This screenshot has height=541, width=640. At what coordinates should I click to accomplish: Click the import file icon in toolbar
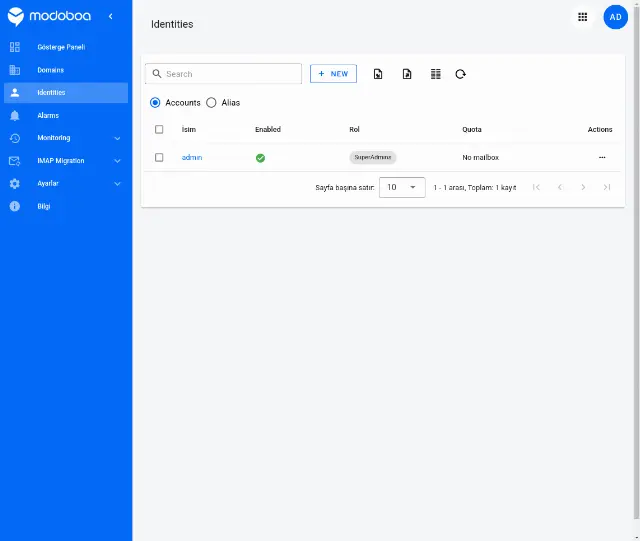pyautogui.click(x=378, y=74)
